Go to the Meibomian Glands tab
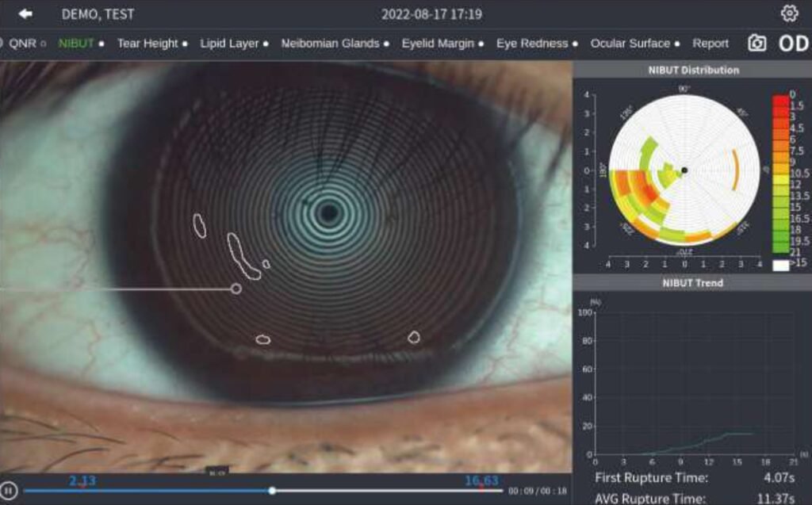 pyautogui.click(x=330, y=44)
